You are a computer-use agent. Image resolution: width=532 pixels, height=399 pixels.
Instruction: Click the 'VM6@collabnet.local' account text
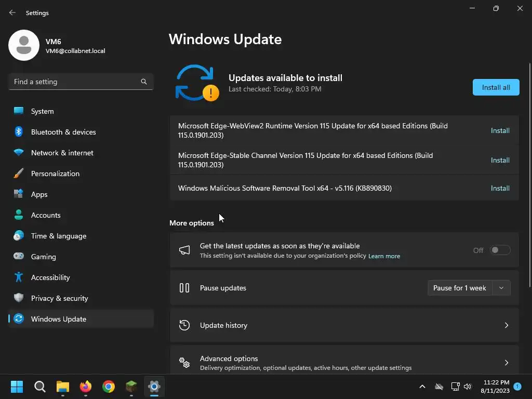point(75,51)
